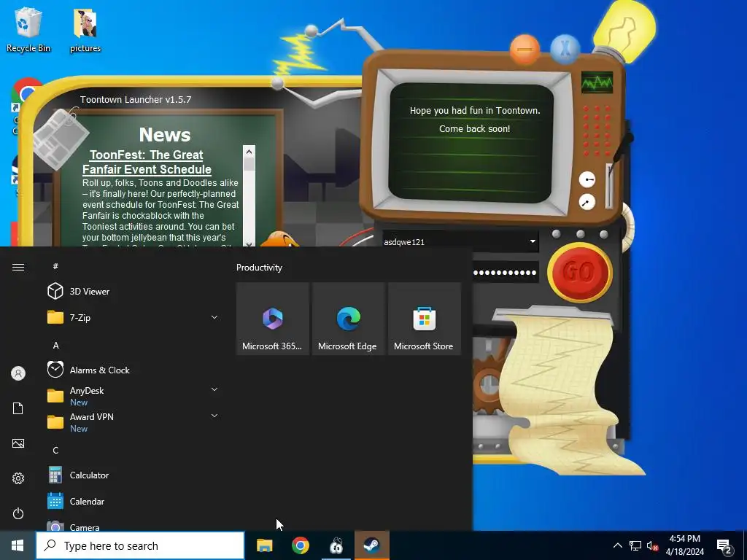Click muted volume icon in tray

(x=652, y=545)
